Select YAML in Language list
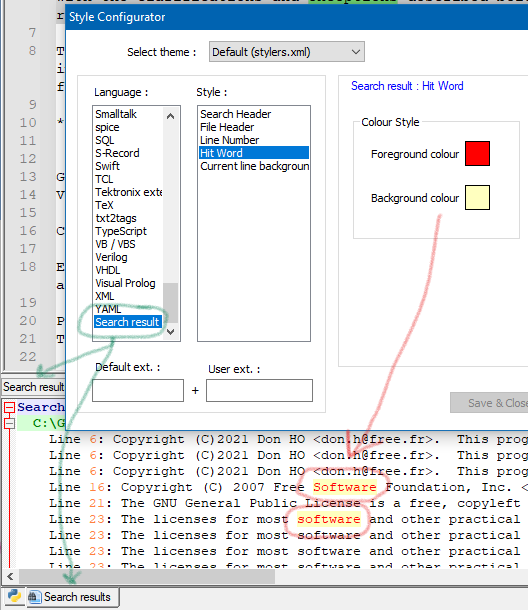Viewport: 528px width, 610px height. click(x=108, y=309)
